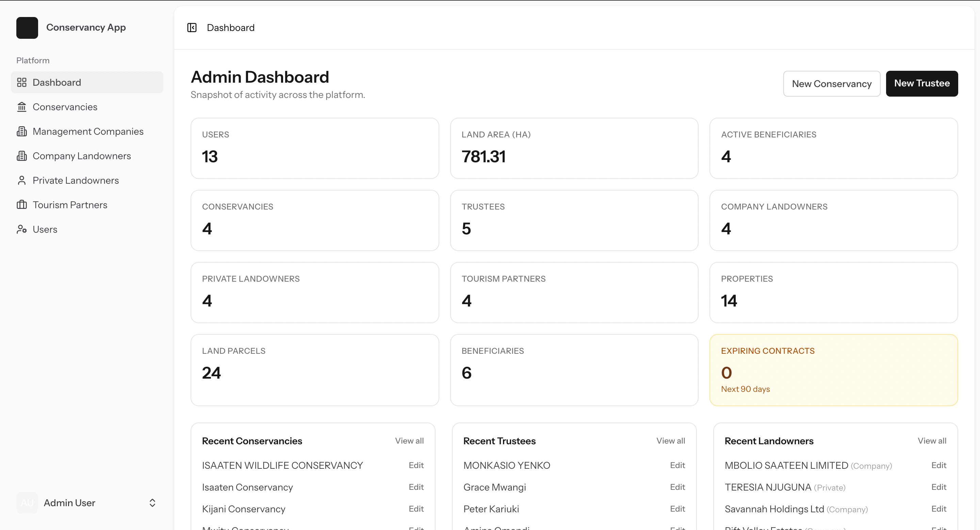Select the Users icon in sidebar
The image size is (980, 530).
[22, 229]
